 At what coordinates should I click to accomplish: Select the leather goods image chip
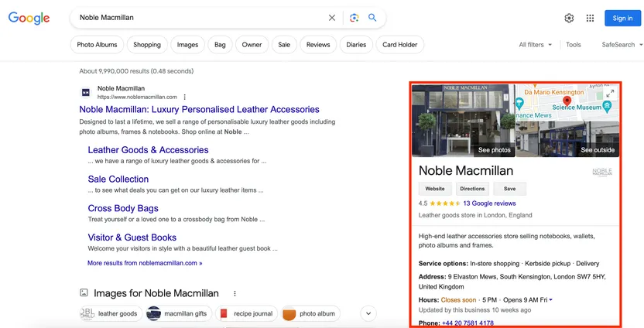(111, 313)
